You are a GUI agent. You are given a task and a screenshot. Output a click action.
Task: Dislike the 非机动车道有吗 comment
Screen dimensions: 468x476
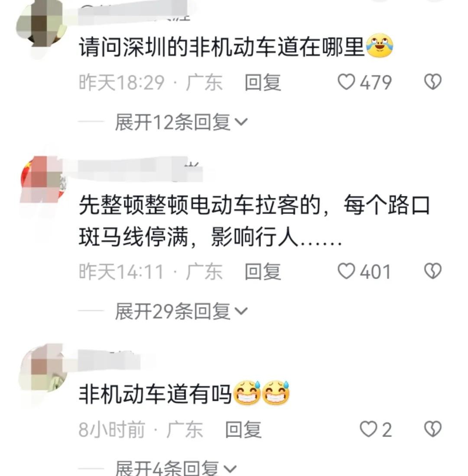[x=432, y=429]
